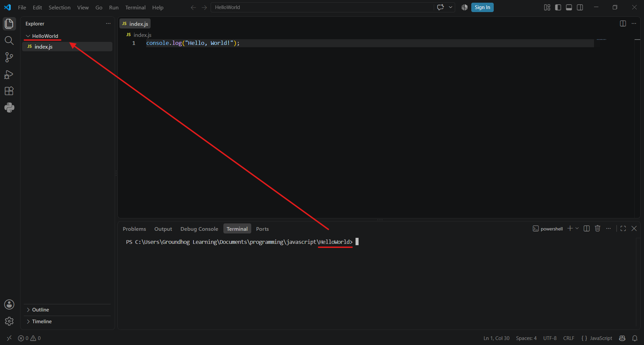
Task: Open Source Control view
Action: (x=9, y=57)
